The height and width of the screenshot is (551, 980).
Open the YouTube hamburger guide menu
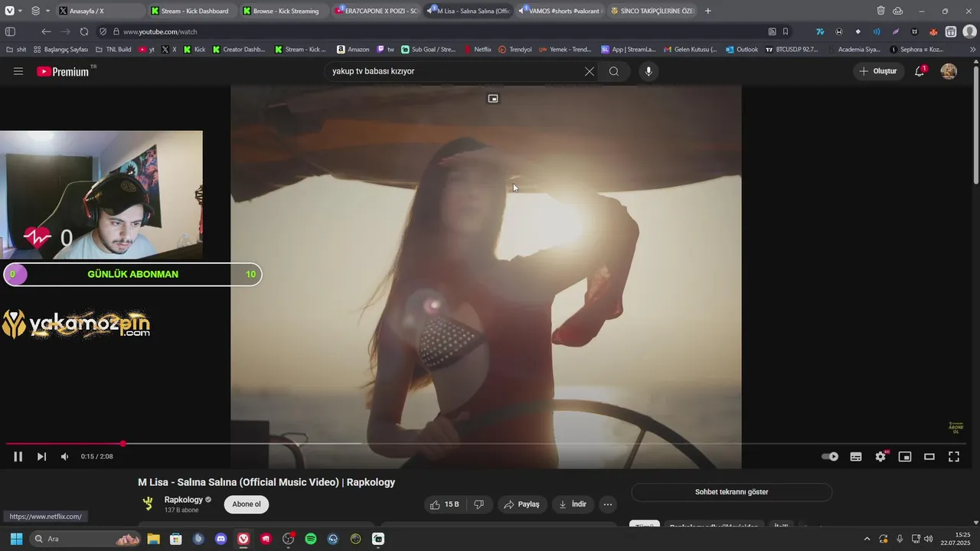(18, 71)
